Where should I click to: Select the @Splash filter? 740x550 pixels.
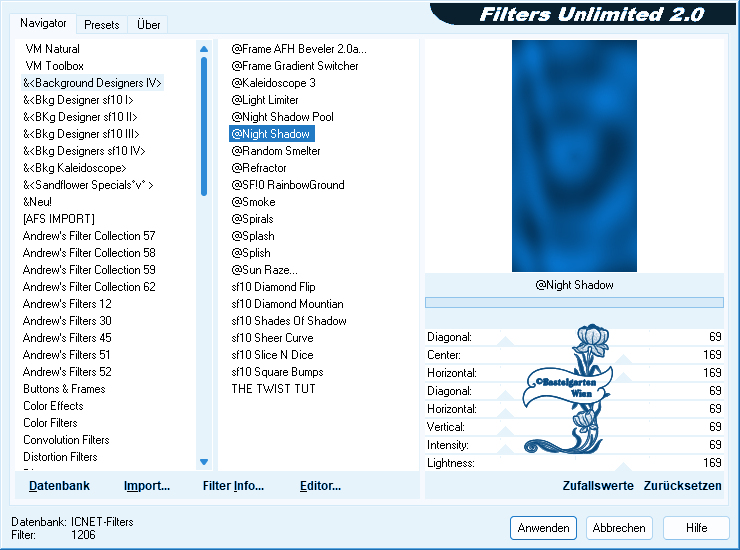pos(253,236)
